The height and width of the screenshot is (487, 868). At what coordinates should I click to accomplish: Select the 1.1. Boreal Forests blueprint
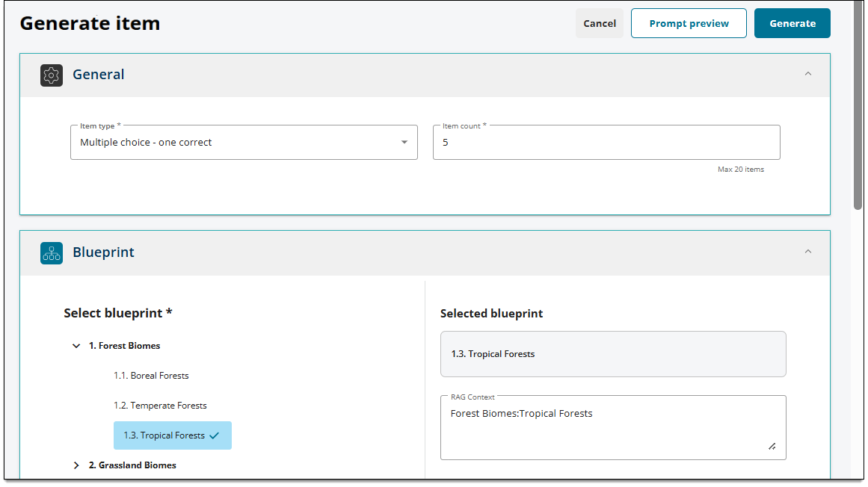click(151, 376)
